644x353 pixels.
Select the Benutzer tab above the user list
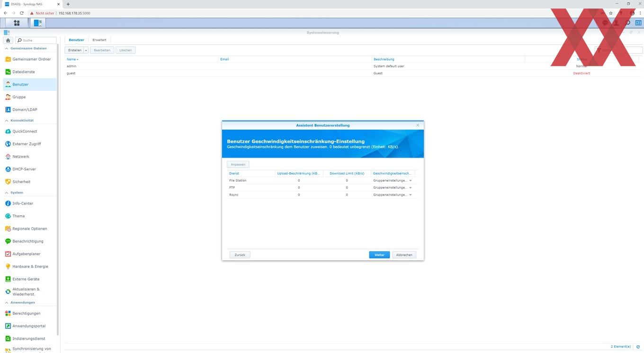[x=76, y=40]
